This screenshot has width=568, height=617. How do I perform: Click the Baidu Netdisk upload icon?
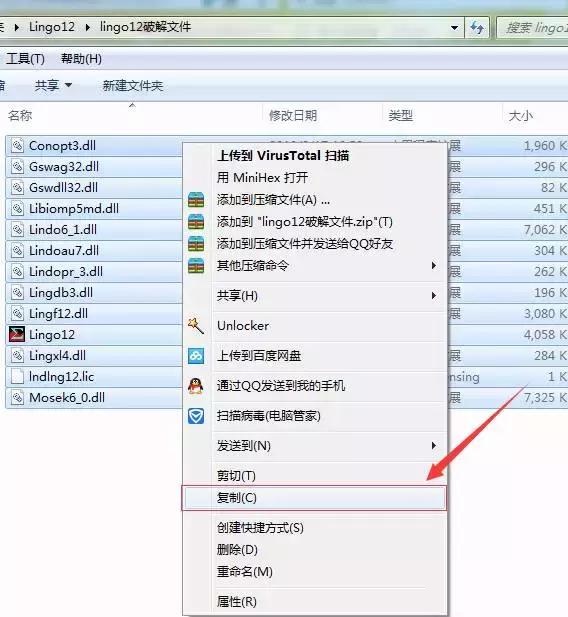pos(196,355)
